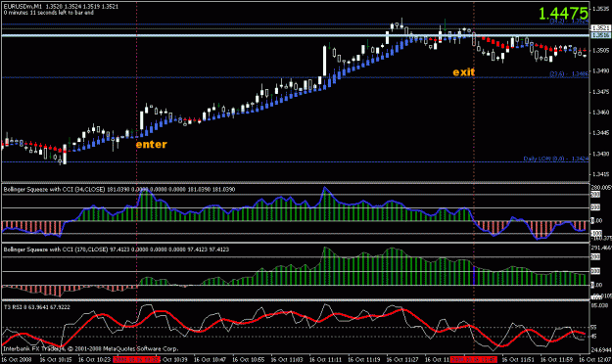Viewport: 612px width, 364px height.
Task: Click the "enter" trade annotation label
Action: coord(151,145)
